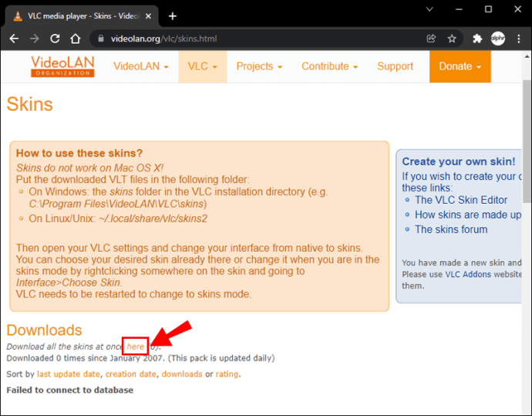Open Chrome three-dot menu
The height and width of the screenshot is (416, 532).
pyautogui.click(x=519, y=39)
